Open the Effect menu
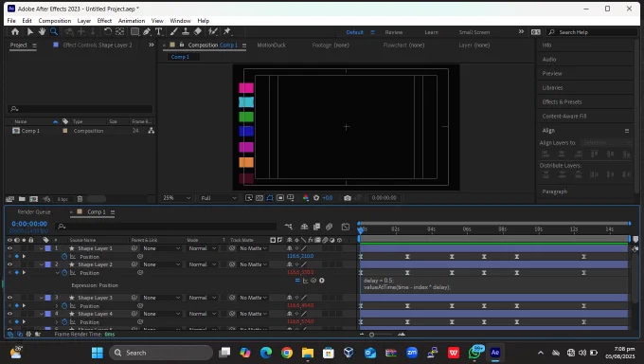The width and height of the screenshot is (644, 364). (104, 21)
